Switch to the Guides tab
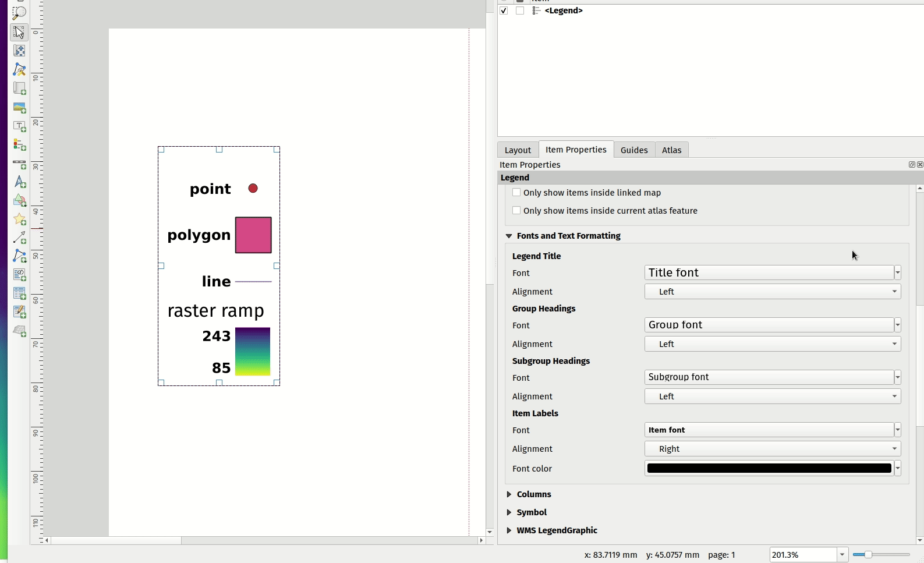924x563 pixels. [633, 150]
